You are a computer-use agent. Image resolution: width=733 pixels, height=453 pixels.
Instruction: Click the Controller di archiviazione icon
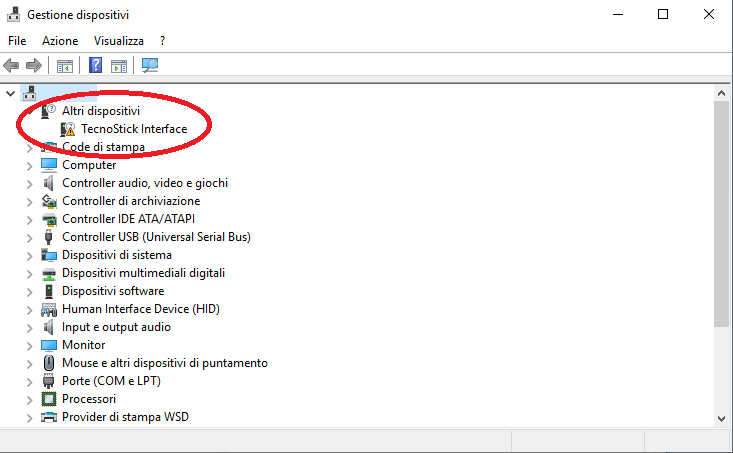tap(49, 201)
